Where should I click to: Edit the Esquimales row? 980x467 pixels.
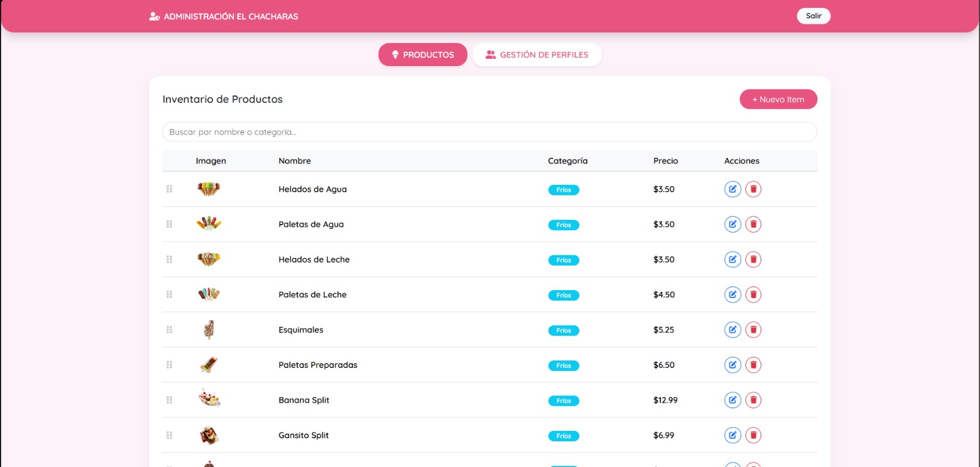point(733,330)
